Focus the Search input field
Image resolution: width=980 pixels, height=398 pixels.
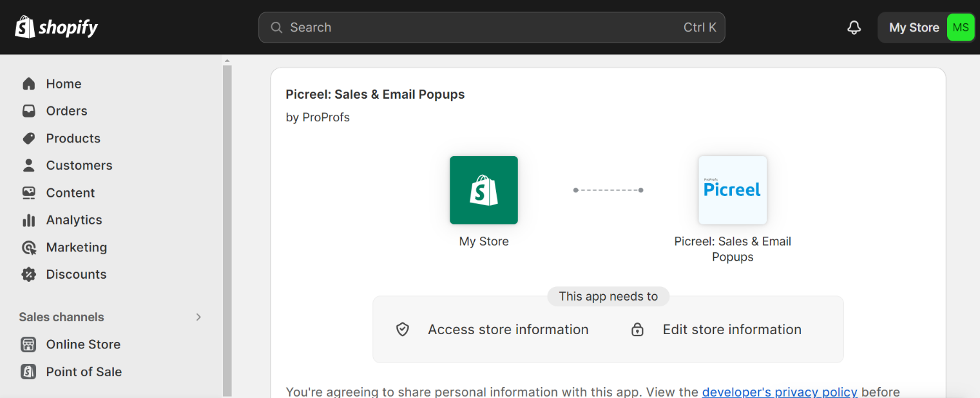492,28
